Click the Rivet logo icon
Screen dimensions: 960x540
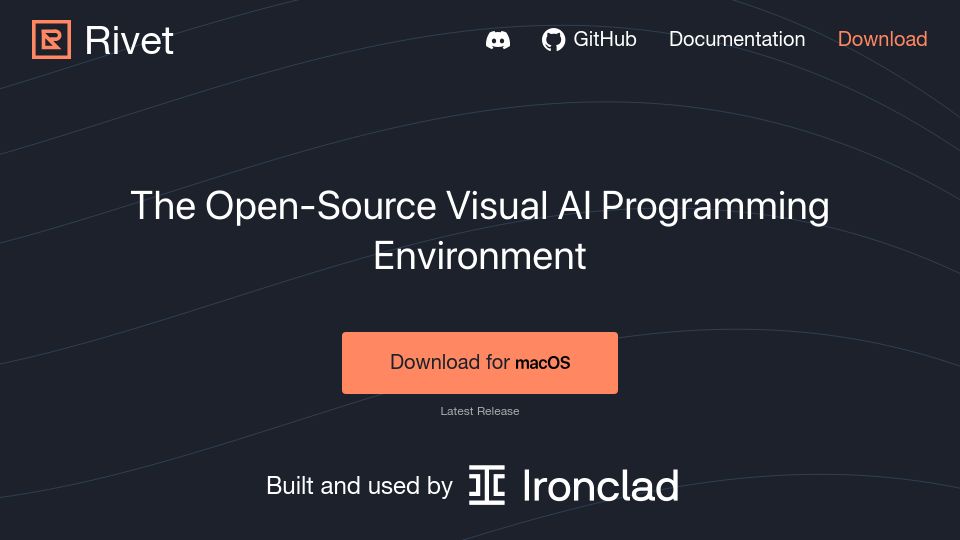[x=51, y=40]
